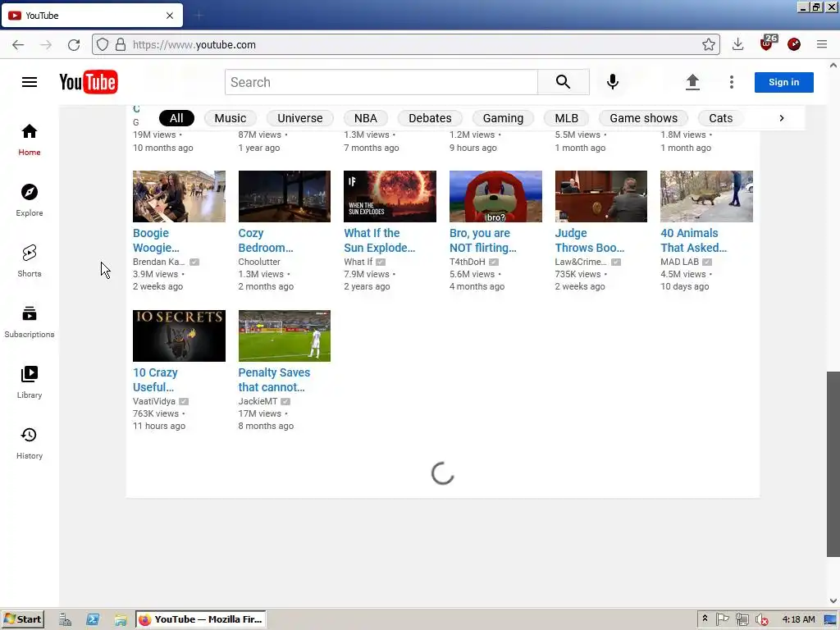
Task: Open the YouTube hamburger guide menu
Action: pos(30,82)
